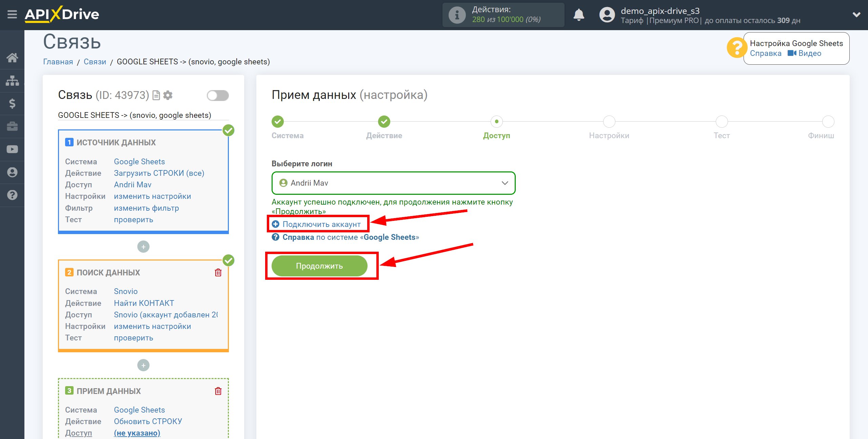
Task: Open Найти КОНТАКТ action link
Action: pyautogui.click(x=144, y=303)
